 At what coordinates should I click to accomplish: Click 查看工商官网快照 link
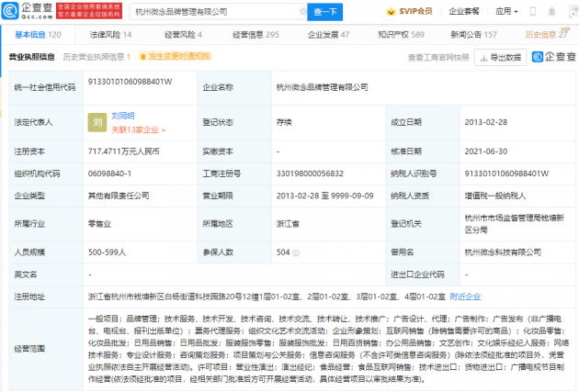(438, 58)
